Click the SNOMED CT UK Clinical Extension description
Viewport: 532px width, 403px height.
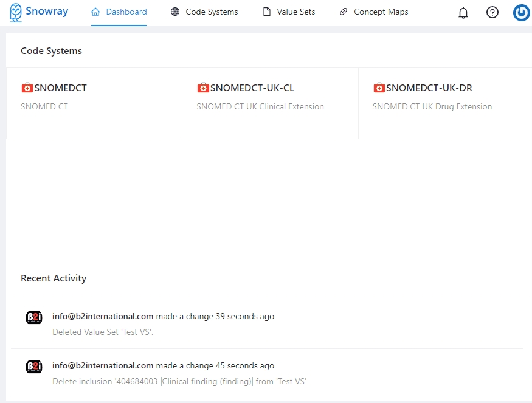pos(260,107)
